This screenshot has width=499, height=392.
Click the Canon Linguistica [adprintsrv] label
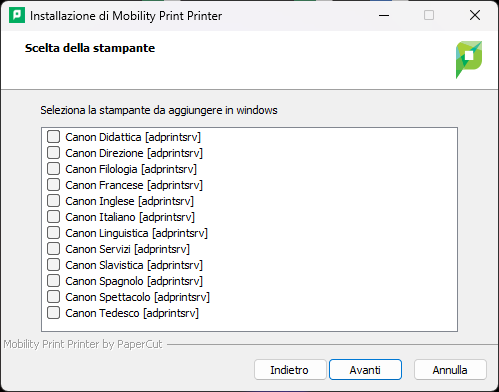(137, 233)
